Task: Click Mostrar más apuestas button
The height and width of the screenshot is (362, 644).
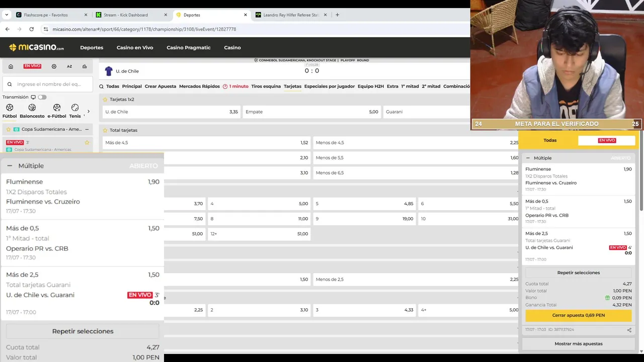Action: pos(578,344)
